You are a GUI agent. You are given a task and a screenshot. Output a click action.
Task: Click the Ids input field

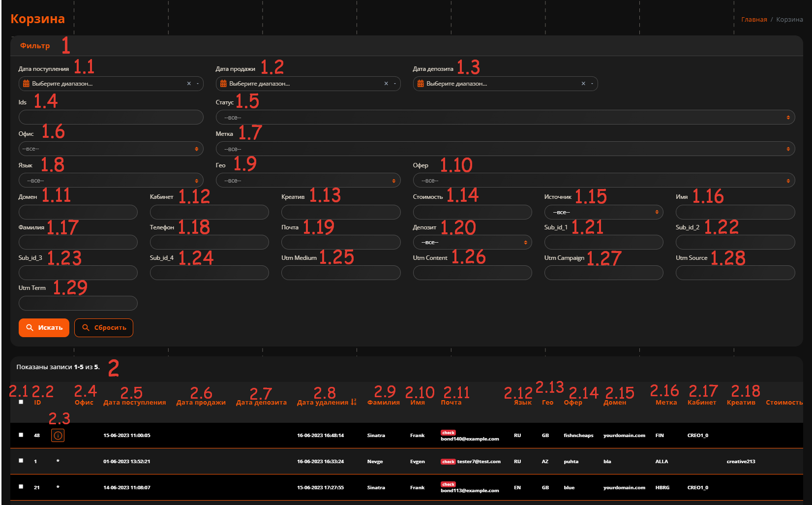tap(111, 117)
